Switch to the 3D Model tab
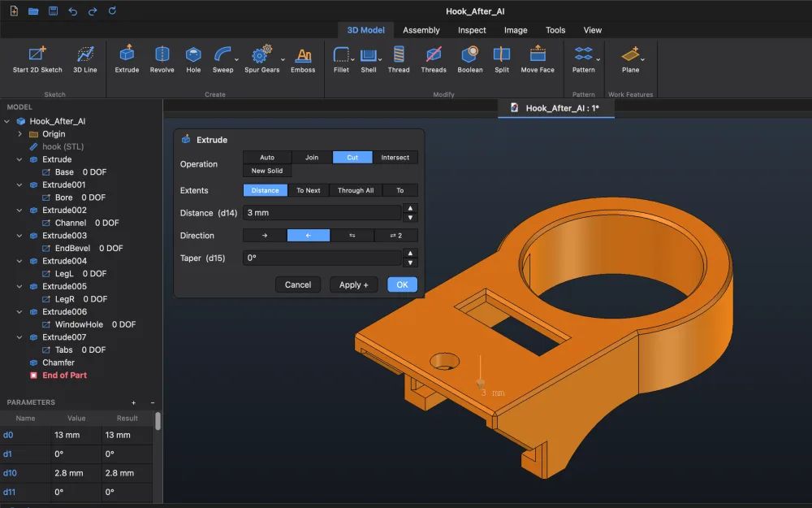The width and height of the screenshot is (812, 508). pyautogui.click(x=365, y=30)
